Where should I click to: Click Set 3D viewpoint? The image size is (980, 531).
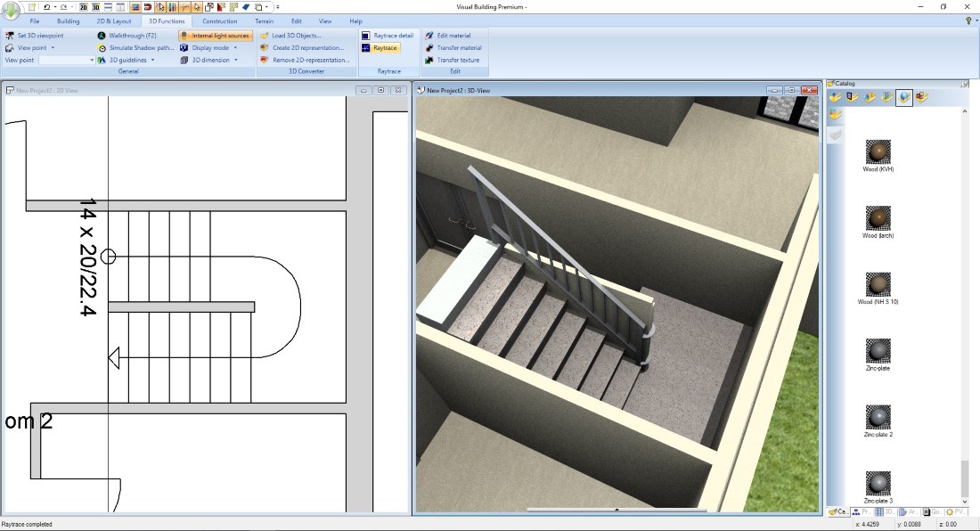click(40, 36)
